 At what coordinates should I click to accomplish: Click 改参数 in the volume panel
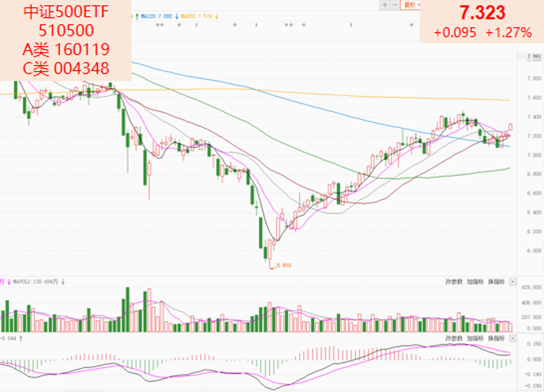pyautogui.click(x=454, y=282)
